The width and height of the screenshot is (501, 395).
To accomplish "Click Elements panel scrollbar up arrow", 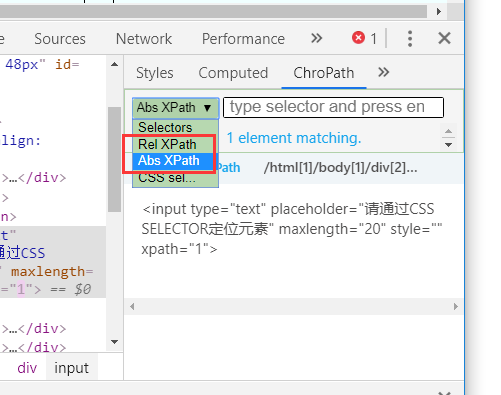I will coord(115,64).
